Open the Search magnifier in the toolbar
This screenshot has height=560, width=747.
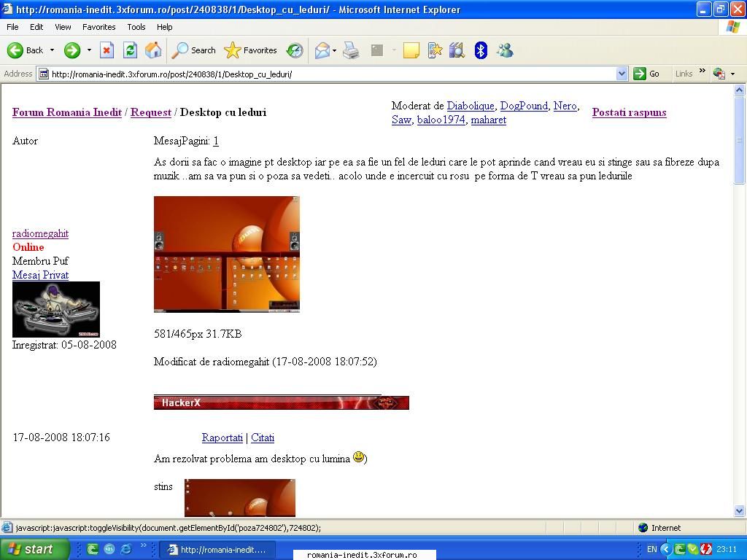pos(180,50)
